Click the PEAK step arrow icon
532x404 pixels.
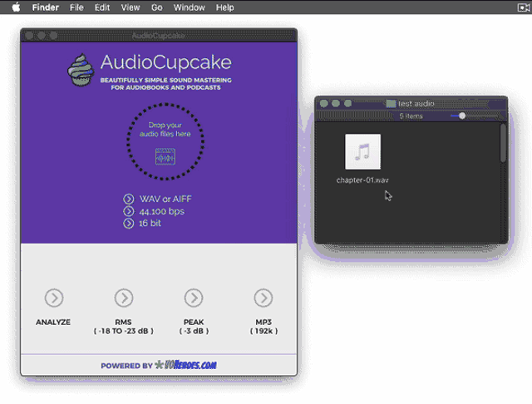pyautogui.click(x=194, y=298)
